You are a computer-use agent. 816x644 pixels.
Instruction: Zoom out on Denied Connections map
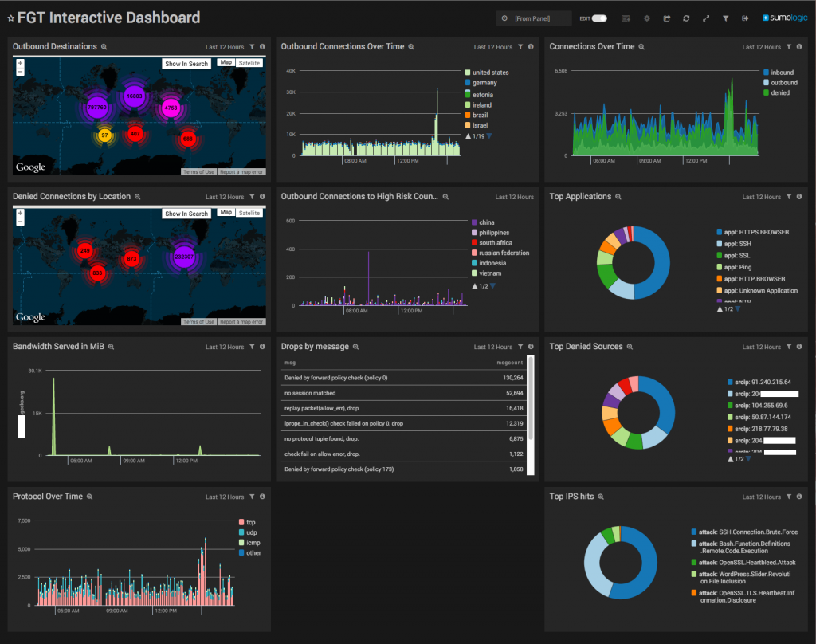coord(20,222)
